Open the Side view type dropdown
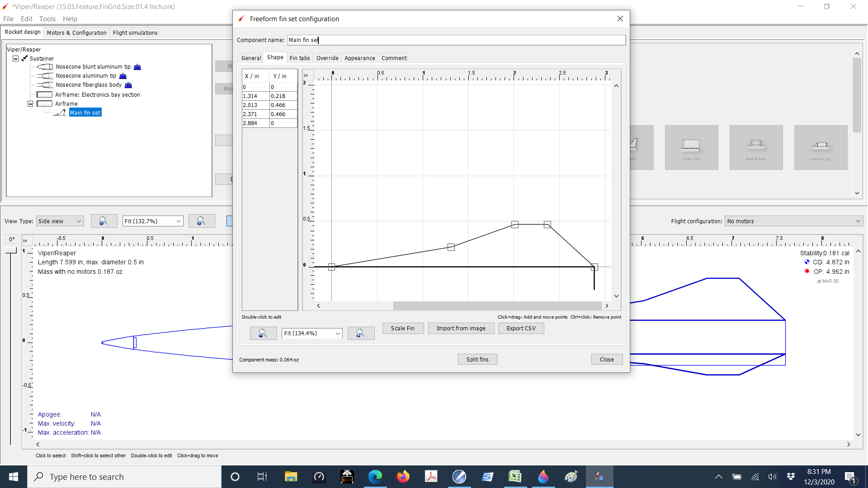Screen dimensions: 868x488 [59, 221]
